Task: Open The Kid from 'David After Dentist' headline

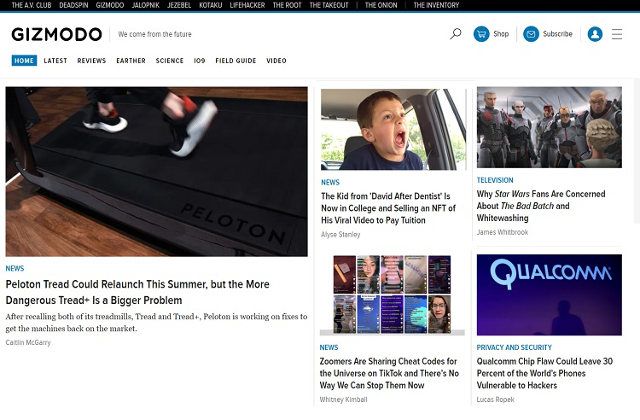Action: (388, 208)
